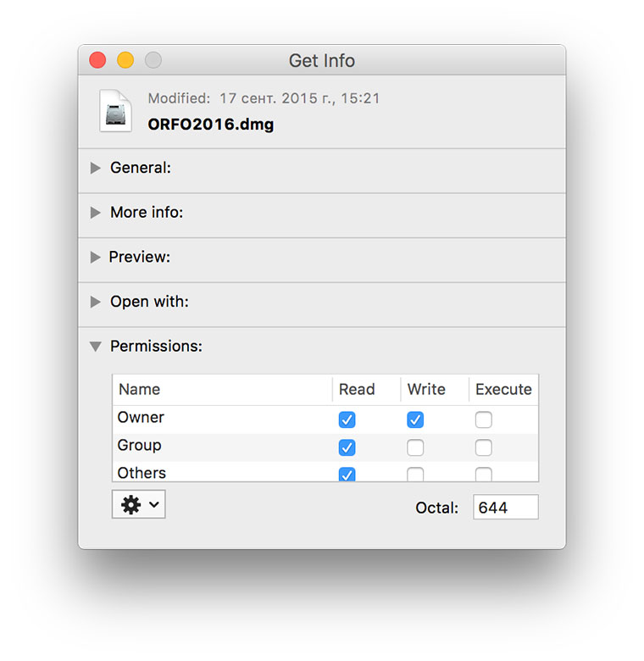Expand the More info section

click(96, 213)
